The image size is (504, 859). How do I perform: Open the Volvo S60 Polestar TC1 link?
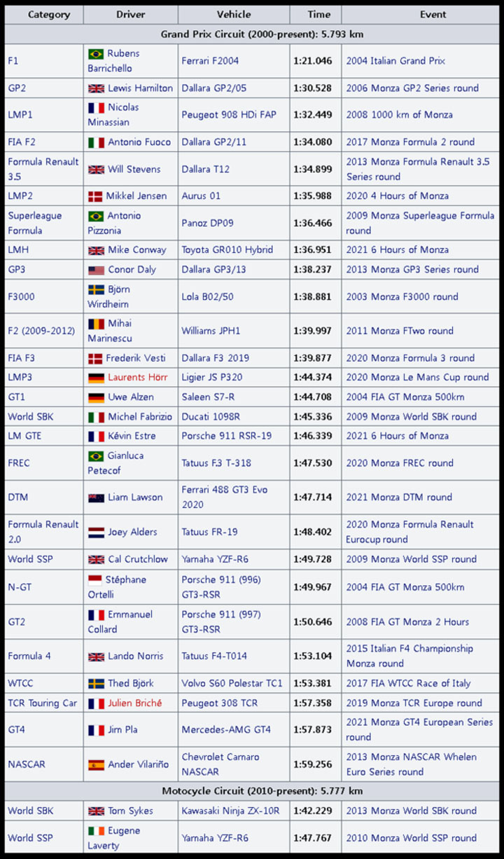232,684
